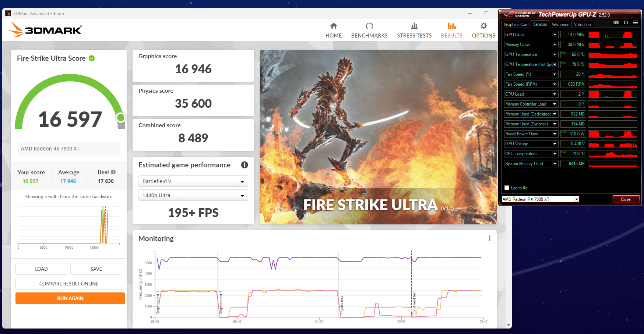The height and width of the screenshot is (334, 644).
Task: Click the GPU-Z camera screenshot icon
Action: coord(616,23)
